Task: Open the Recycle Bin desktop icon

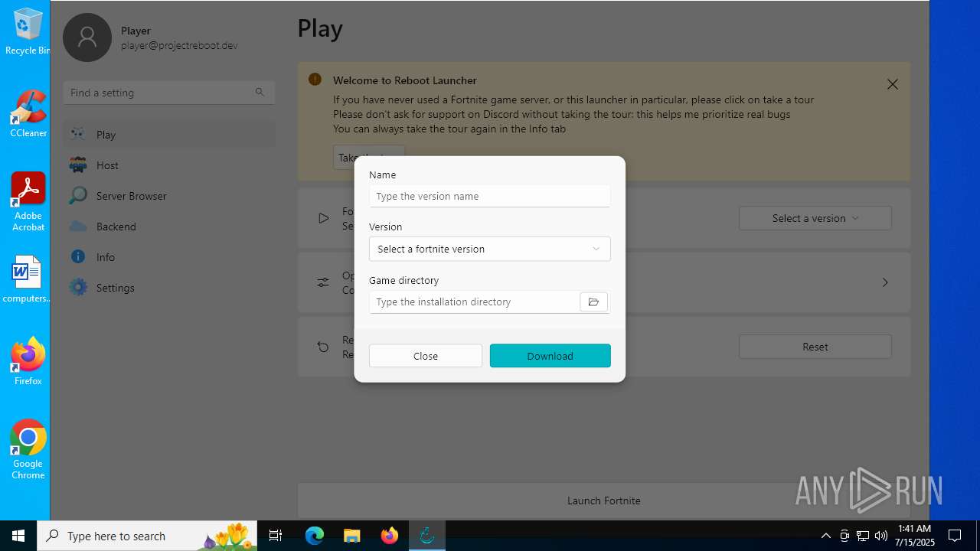Action: pyautogui.click(x=28, y=32)
